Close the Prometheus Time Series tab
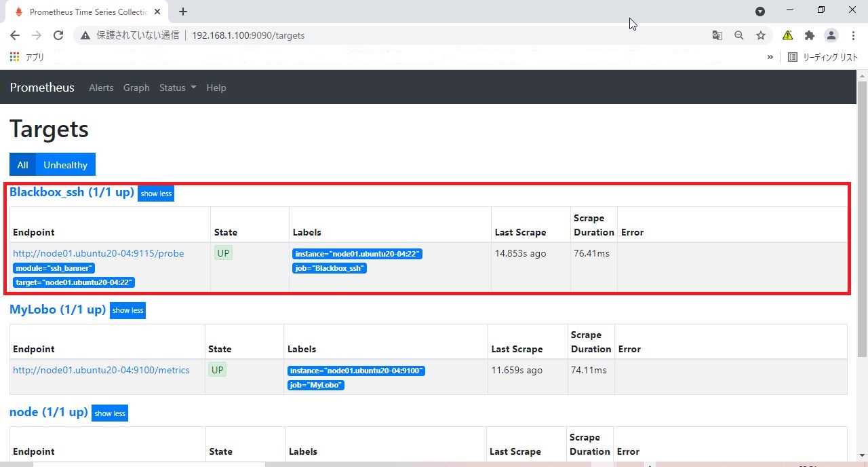 coord(159,12)
